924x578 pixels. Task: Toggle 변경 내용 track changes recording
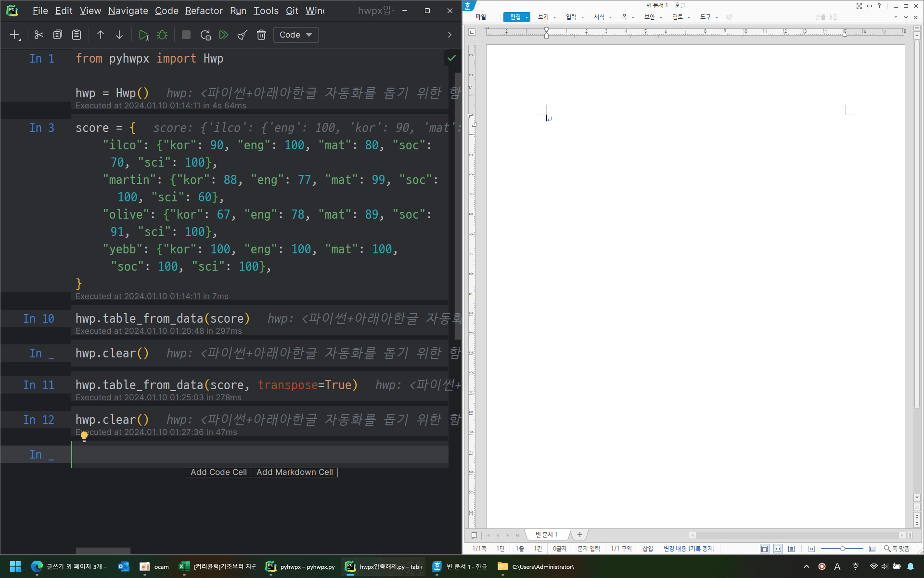click(x=689, y=549)
